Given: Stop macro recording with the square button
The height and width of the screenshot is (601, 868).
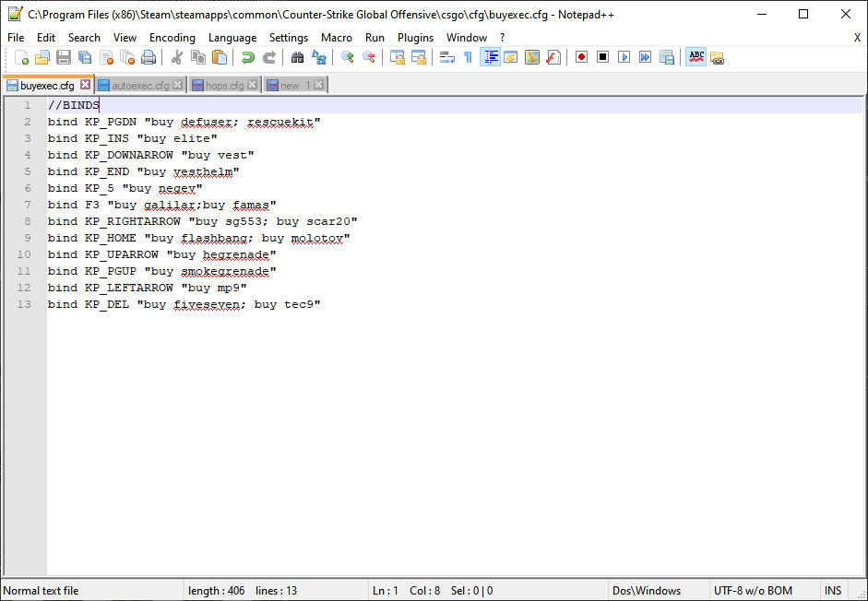Looking at the screenshot, I should [603, 57].
